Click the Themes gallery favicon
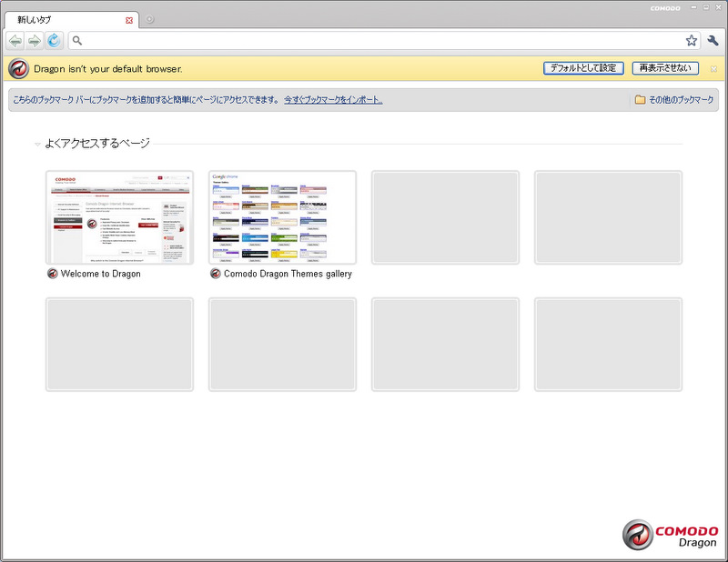Screen dimensions: 728x562 [216, 274]
